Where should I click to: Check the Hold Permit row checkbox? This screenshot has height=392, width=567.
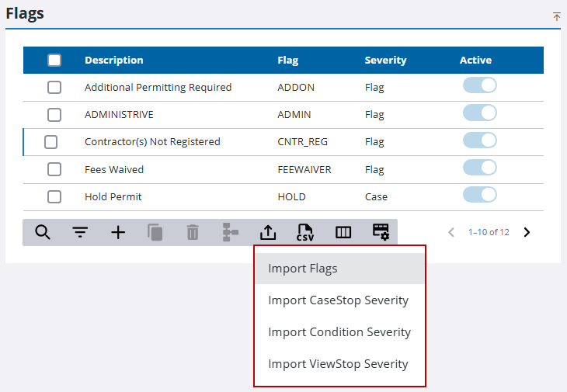coord(54,197)
